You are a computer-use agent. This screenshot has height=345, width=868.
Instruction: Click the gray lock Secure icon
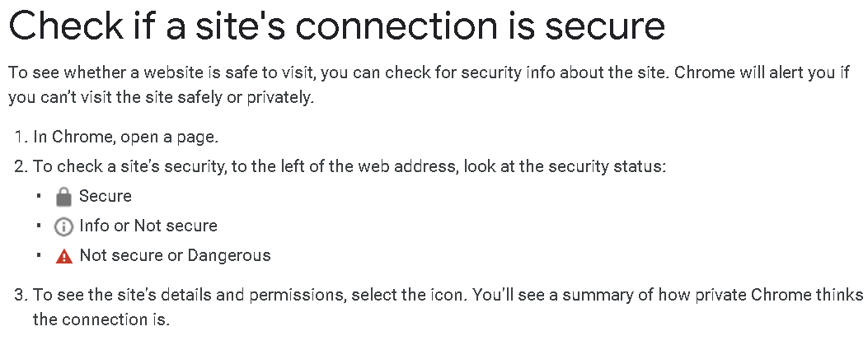point(63,197)
